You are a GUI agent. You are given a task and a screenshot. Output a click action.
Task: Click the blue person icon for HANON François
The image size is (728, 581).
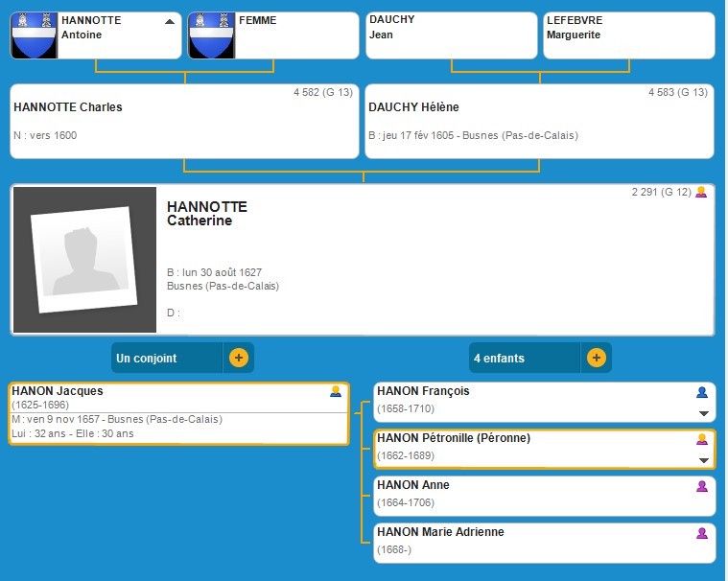point(702,392)
